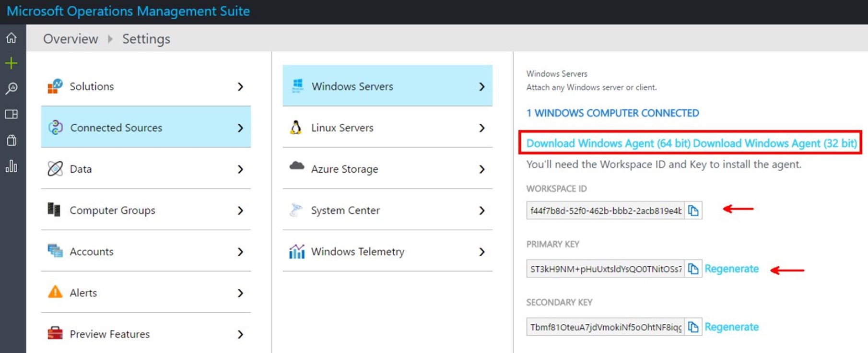
Task: Click the Connected Sources icon
Action: tap(56, 128)
